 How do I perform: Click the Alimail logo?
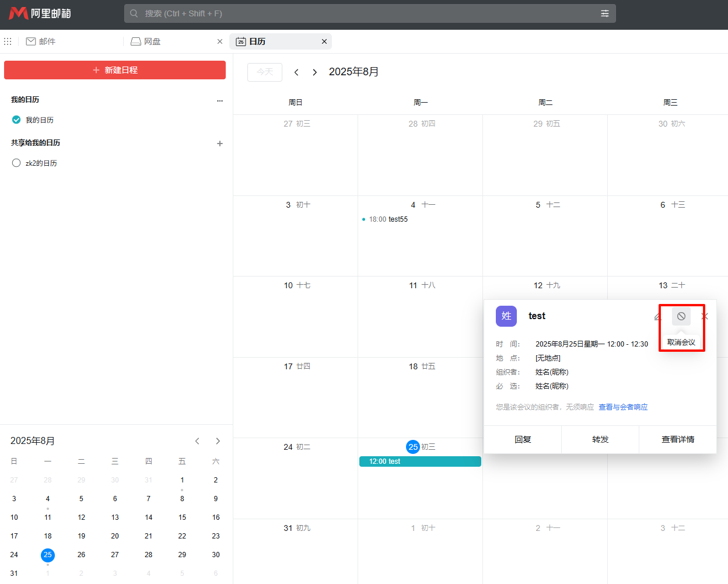tap(40, 13)
